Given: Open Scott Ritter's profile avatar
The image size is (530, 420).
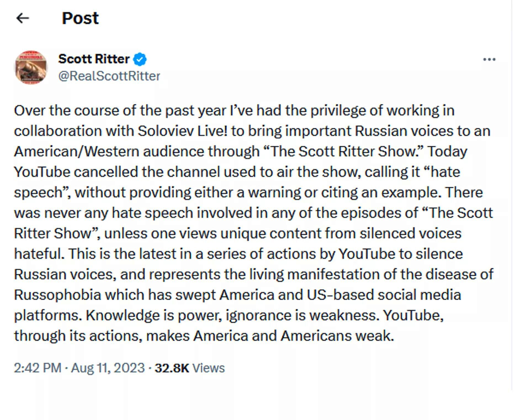Looking at the screenshot, I should 31,67.
